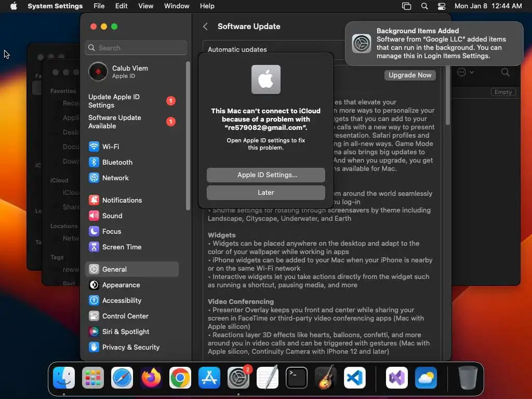The image size is (532, 399).
Task: Click search magnifier in Finder window
Action: point(505,72)
